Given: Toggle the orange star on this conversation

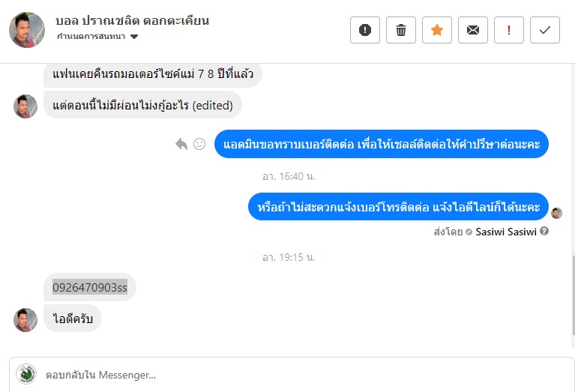Looking at the screenshot, I should point(437,30).
